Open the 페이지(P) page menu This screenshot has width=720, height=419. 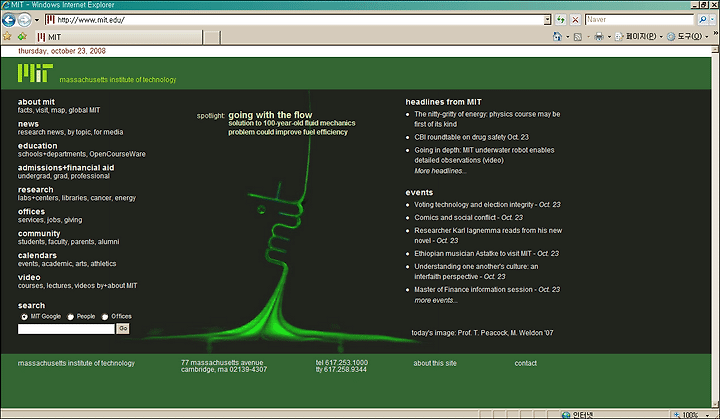639,36
